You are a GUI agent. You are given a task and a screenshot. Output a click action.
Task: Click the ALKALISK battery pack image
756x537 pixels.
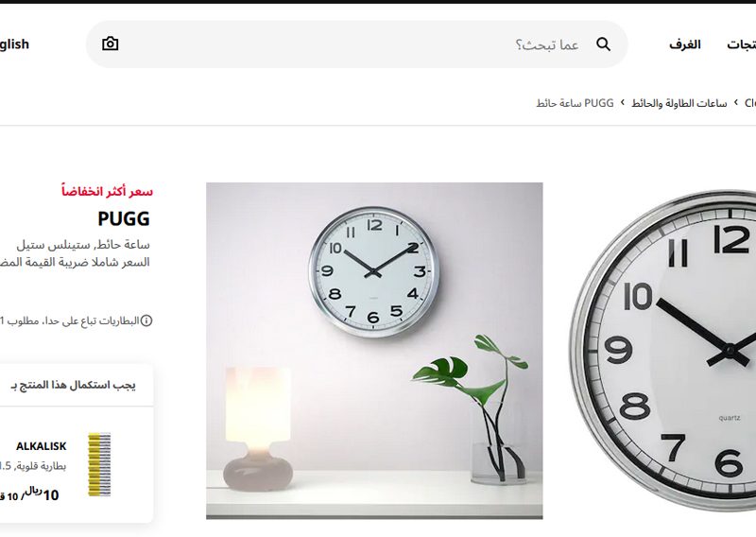pyautogui.click(x=99, y=464)
